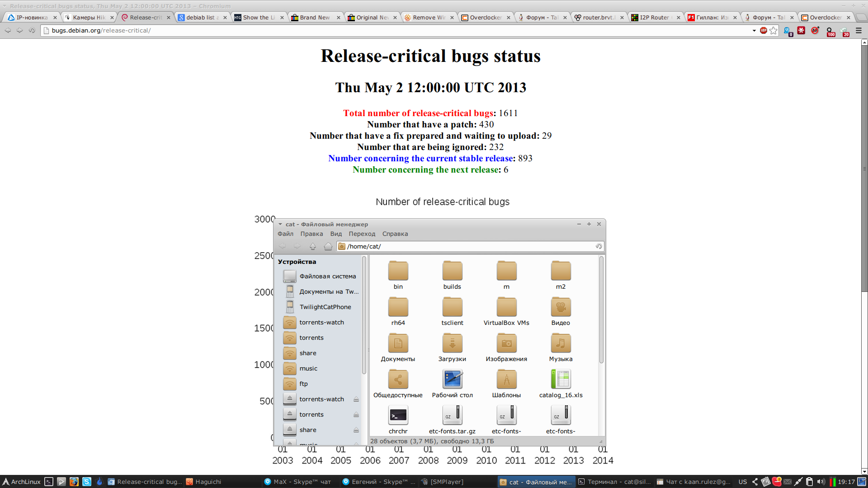Expand the address bar dropdown arrow
The width and height of the screenshot is (868, 488).
click(x=754, y=31)
